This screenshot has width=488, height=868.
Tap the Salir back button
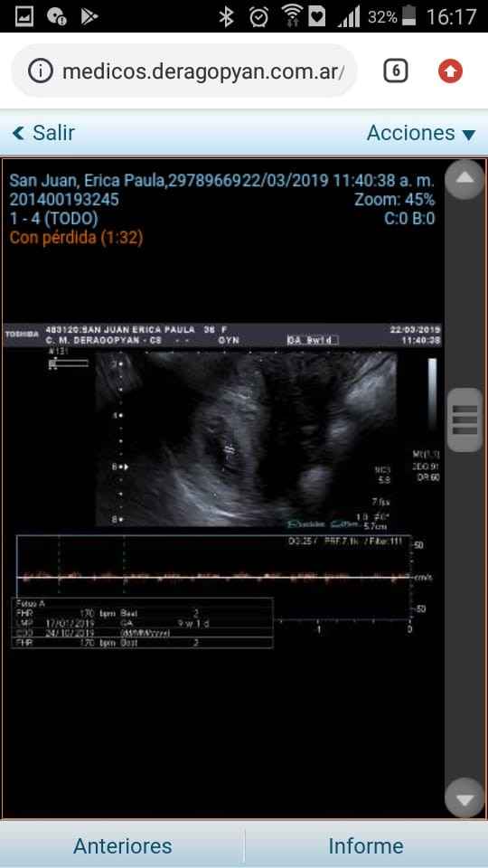coord(43,133)
